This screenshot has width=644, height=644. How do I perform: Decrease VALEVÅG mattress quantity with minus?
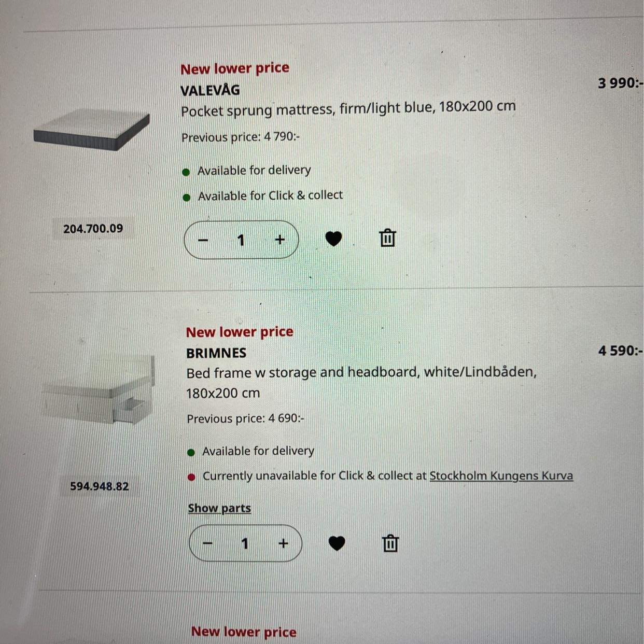[203, 240]
